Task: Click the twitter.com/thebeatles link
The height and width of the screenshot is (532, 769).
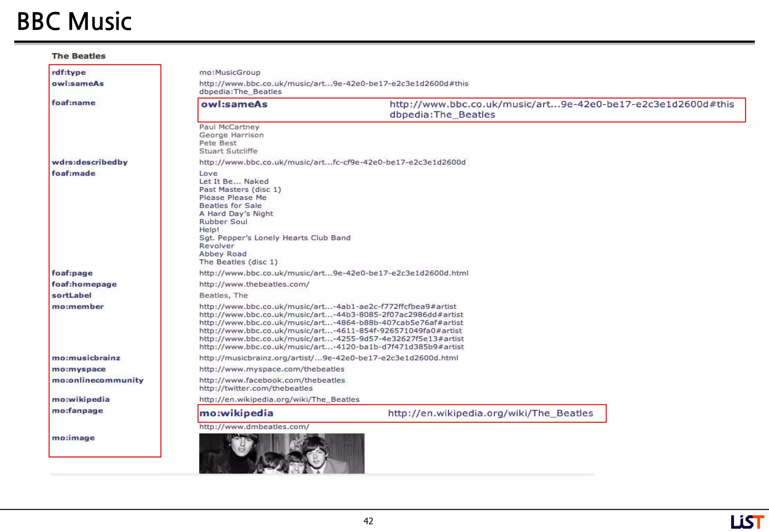Action: (256, 388)
